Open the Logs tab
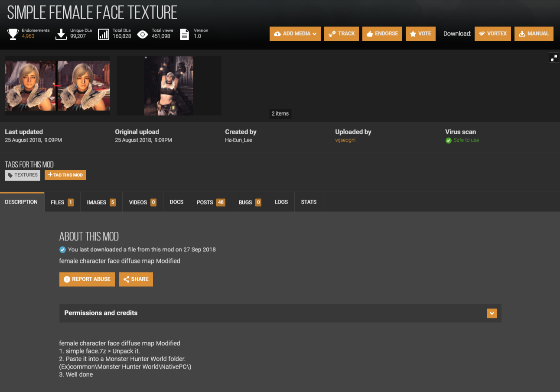This screenshot has width=560, height=392. pyautogui.click(x=281, y=202)
